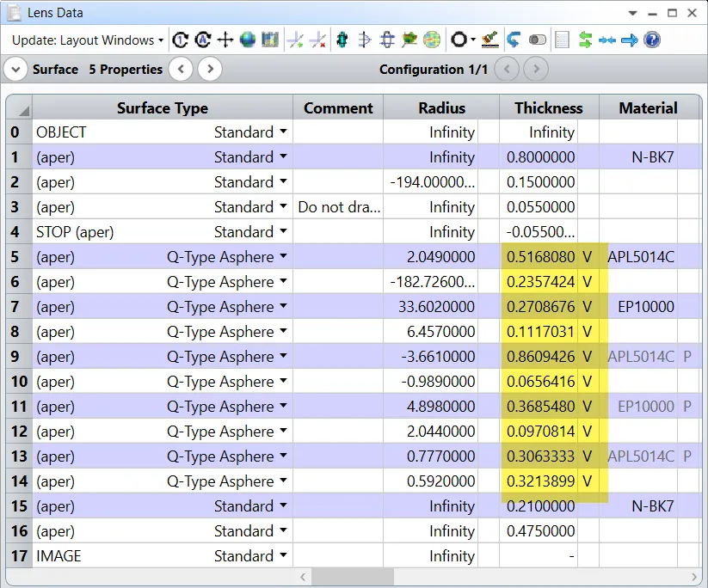Click the horizontal scrollbar at the bottom

354,577
